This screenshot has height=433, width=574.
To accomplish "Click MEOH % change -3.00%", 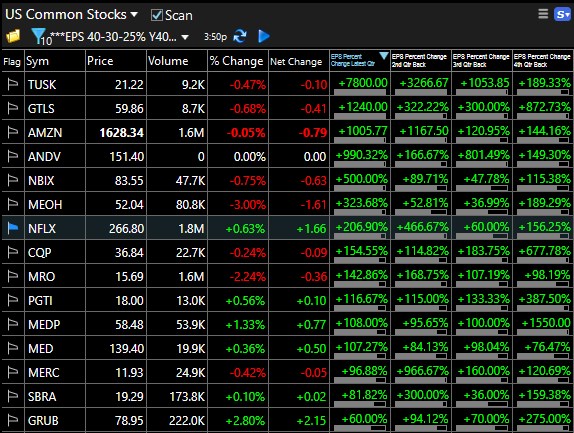I will tap(248, 205).
